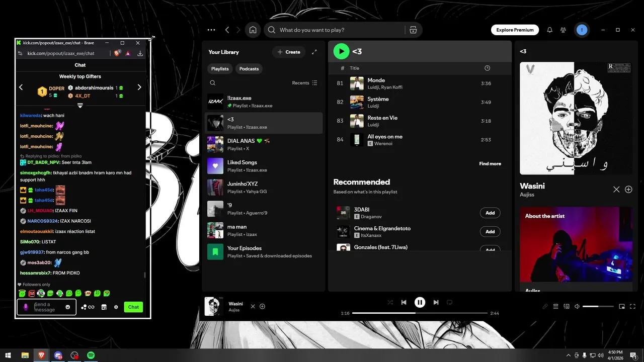Viewport: 644px width, 362px height.
Task: Add Wasini via plus icon in right panel
Action: click(x=628, y=190)
